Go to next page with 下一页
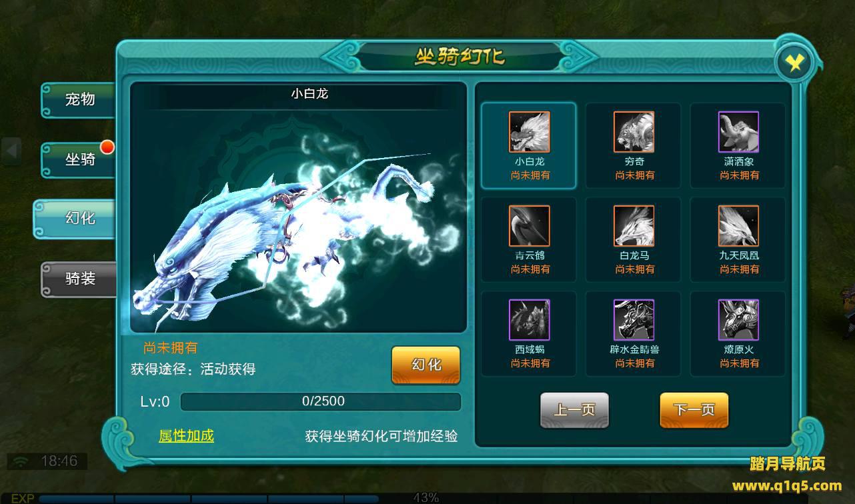855x504 pixels. click(694, 410)
